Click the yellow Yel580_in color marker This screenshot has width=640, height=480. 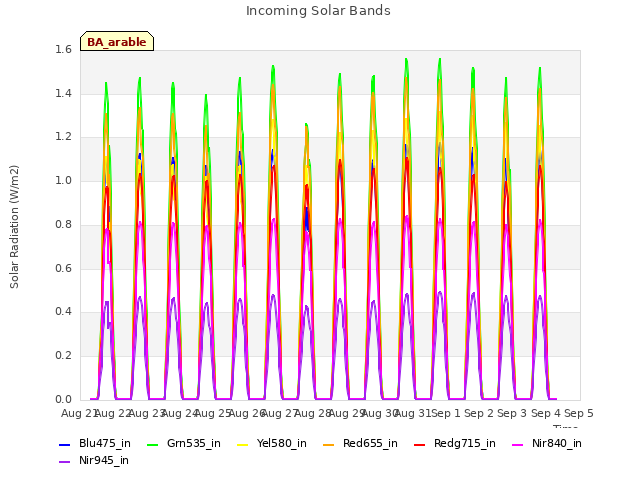tap(242, 444)
